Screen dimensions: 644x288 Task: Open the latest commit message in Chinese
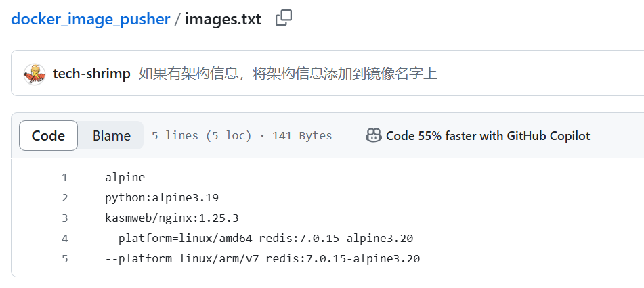[x=288, y=74]
